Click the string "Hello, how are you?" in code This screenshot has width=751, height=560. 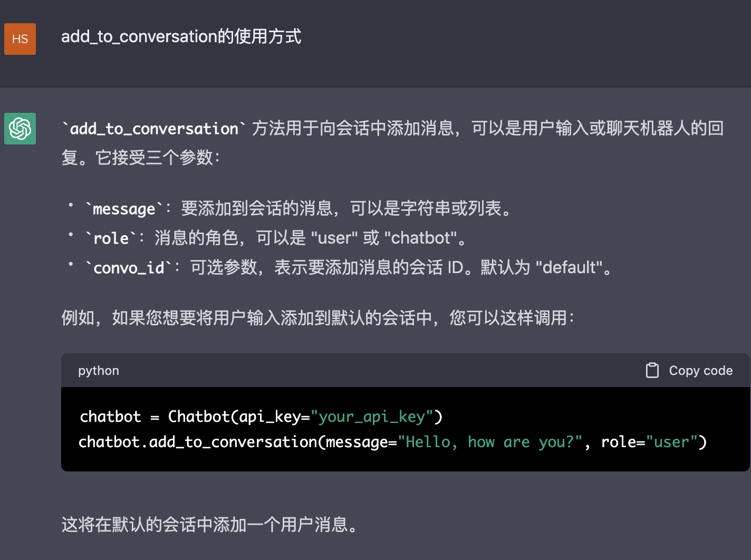489,442
